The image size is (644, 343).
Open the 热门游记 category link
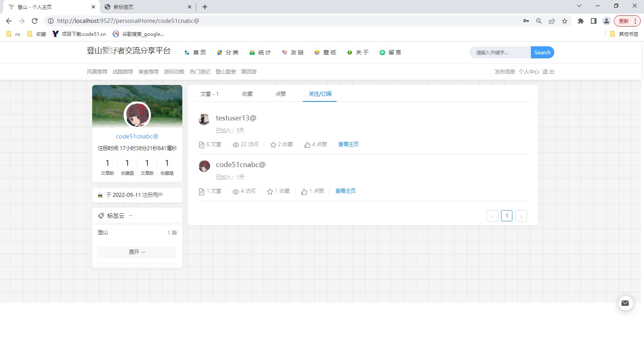(200, 72)
